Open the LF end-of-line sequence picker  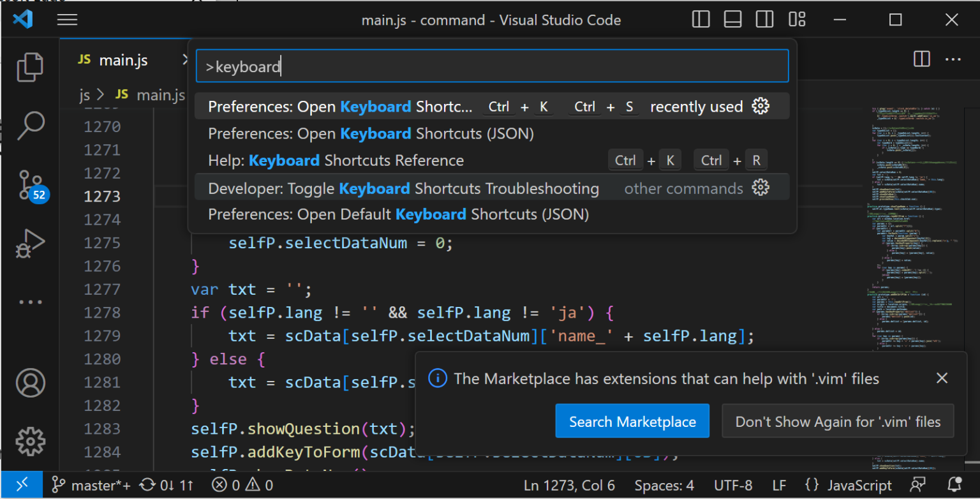(x=779, y=485)
